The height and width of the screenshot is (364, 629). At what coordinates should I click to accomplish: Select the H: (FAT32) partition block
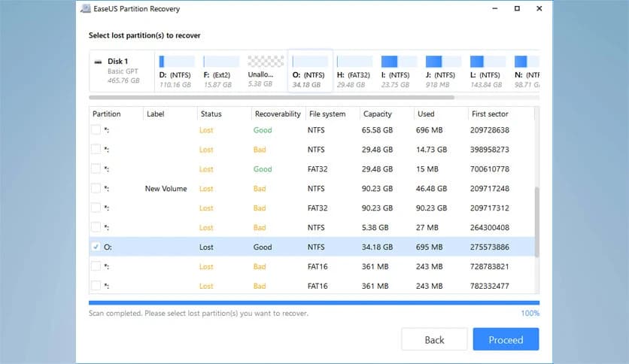[354, 71]
